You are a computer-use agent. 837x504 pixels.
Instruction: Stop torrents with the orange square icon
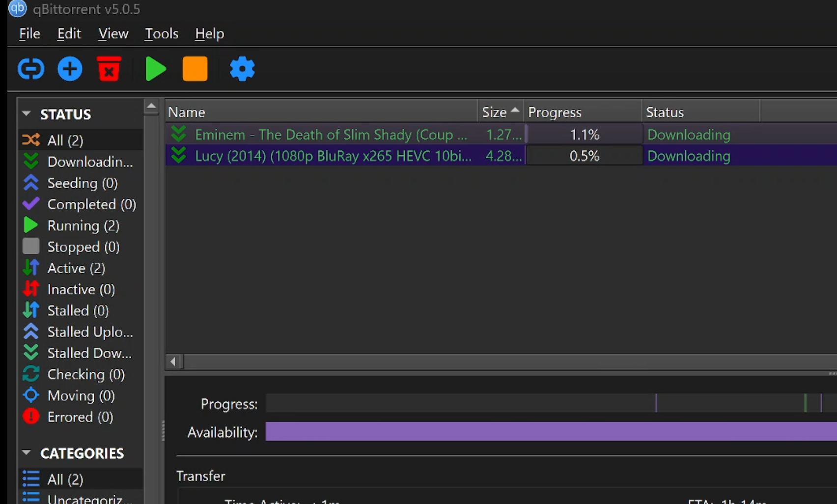point(195,69)
